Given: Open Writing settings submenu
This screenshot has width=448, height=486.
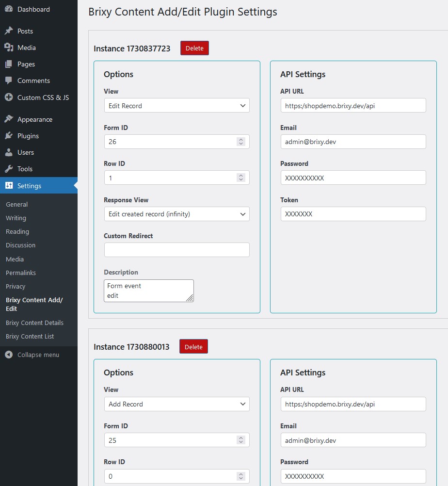Looking at the screenshot, I should click(x=16, y=218).
